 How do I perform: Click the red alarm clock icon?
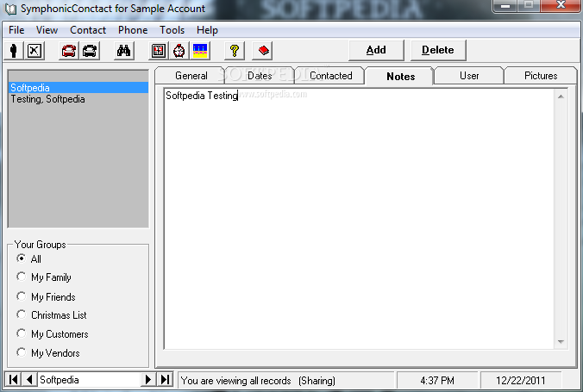179,51
